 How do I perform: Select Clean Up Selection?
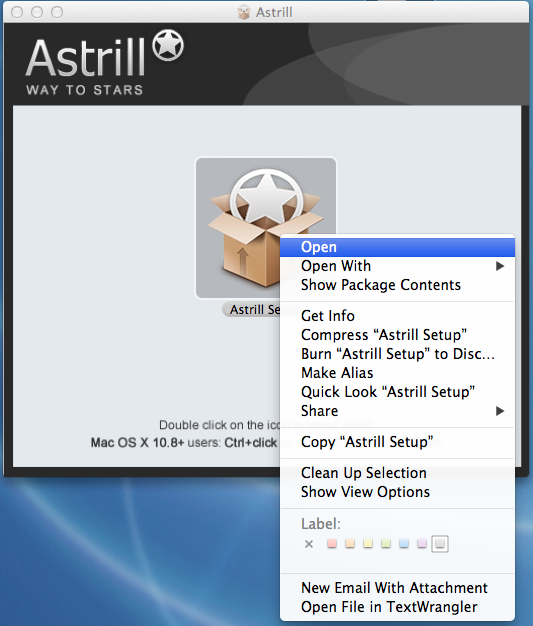[397, 473]
